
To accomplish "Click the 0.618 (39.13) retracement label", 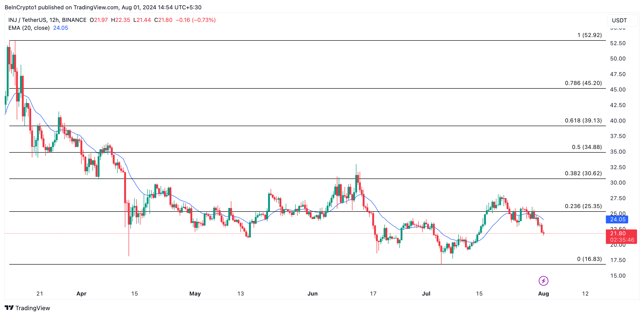I will click(583, 121).
